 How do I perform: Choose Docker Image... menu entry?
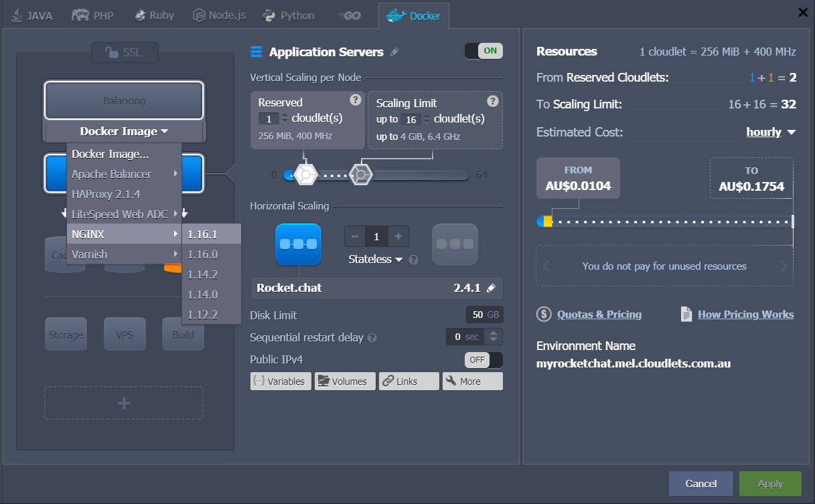[124, 154]
